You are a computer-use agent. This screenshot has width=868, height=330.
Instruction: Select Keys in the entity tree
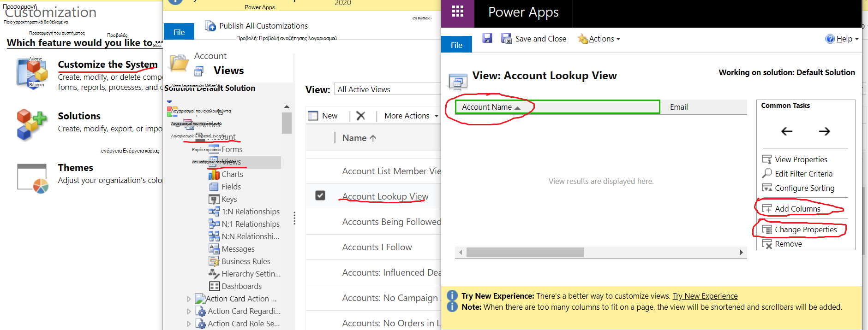click(x=229, y=199)
